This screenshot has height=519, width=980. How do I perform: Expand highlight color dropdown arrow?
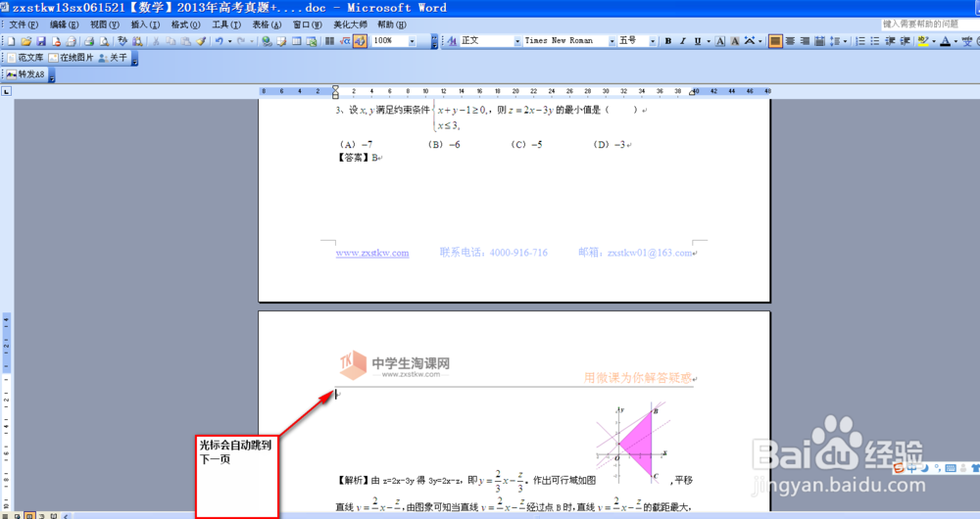[934, 41]
